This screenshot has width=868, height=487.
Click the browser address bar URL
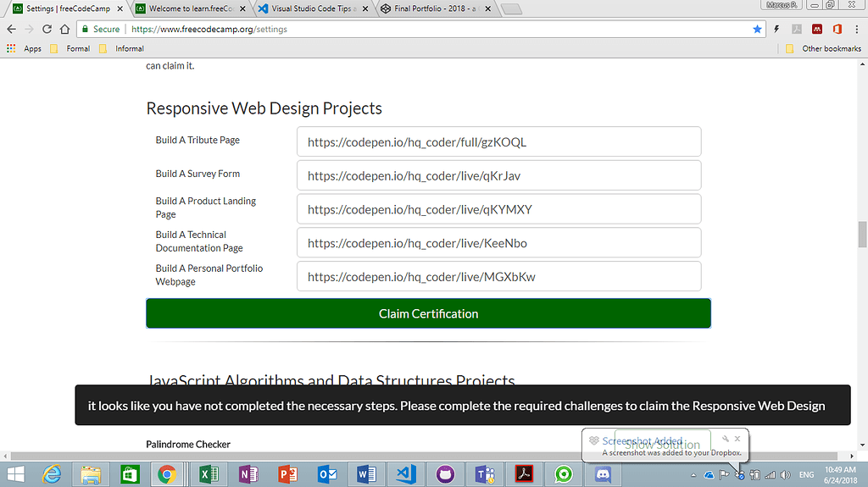pos(209,30)
